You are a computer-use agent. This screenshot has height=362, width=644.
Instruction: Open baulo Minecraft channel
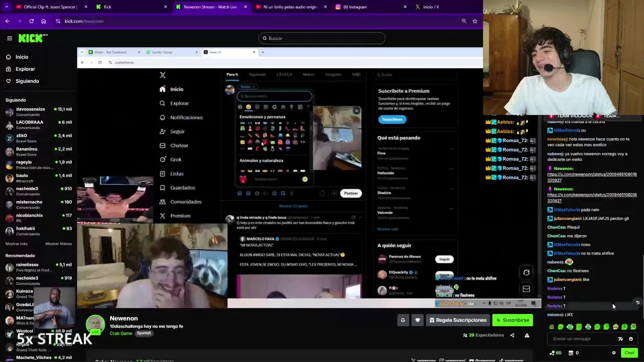pos(39,178)
